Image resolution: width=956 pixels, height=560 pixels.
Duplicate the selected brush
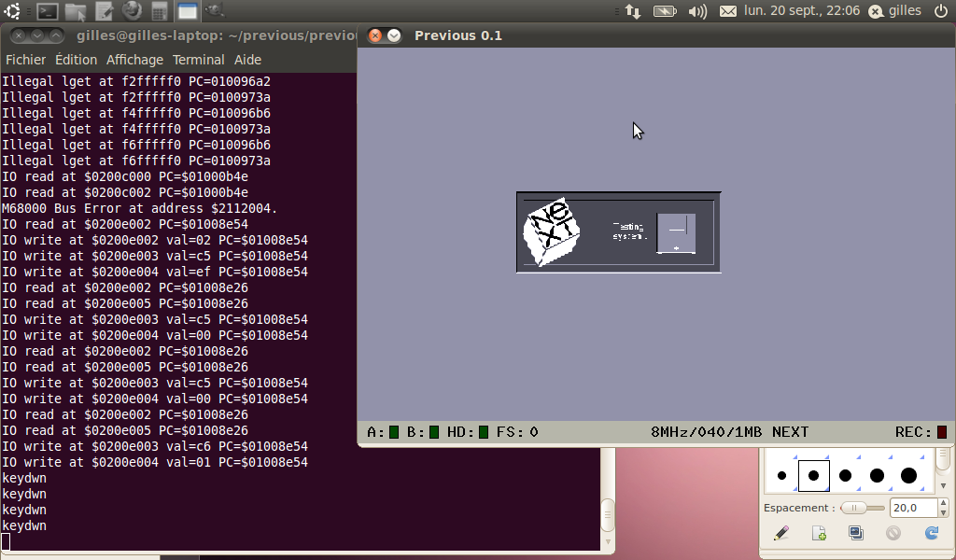tap(856, 533)
